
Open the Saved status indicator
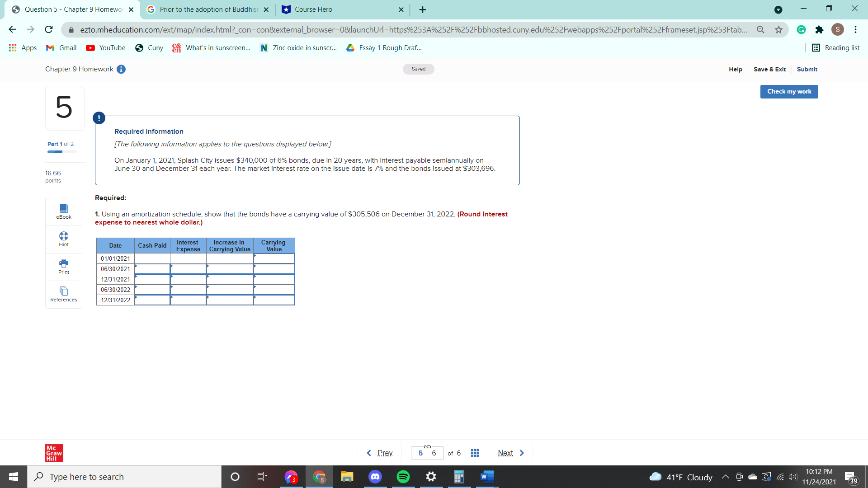(418, 69)
